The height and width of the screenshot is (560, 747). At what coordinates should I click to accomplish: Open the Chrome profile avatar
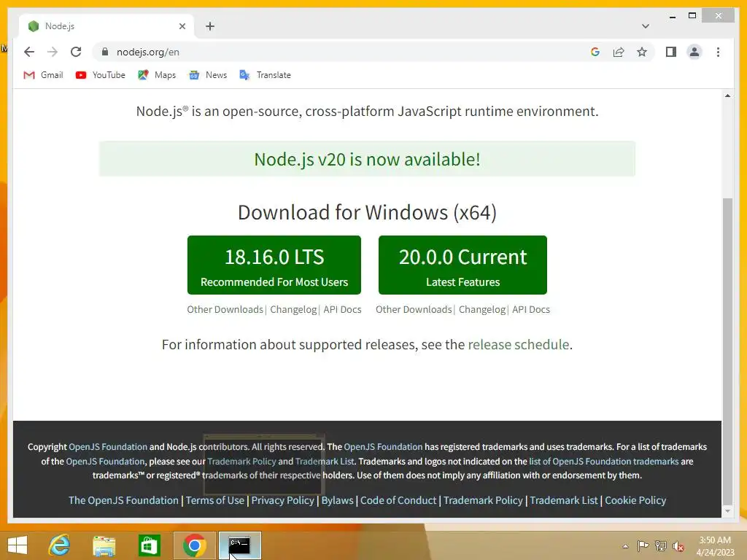[694, 52]
